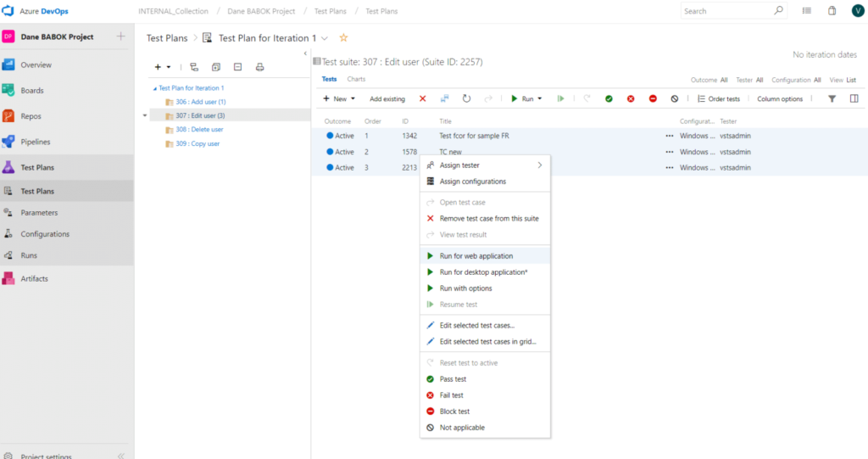
Task: Toggle the details pane icon at toolbar right
Action: [854, 99]
